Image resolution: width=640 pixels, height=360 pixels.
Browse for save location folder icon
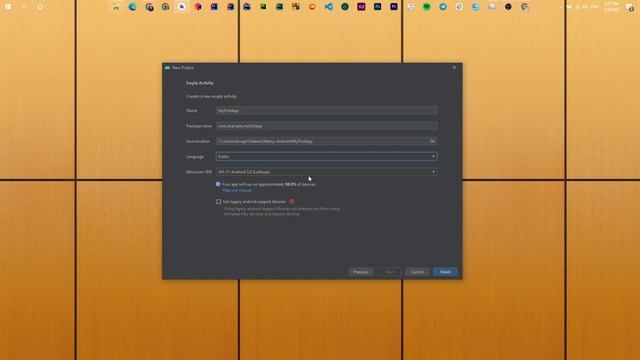pyautogui.click(x=432, y=141)
